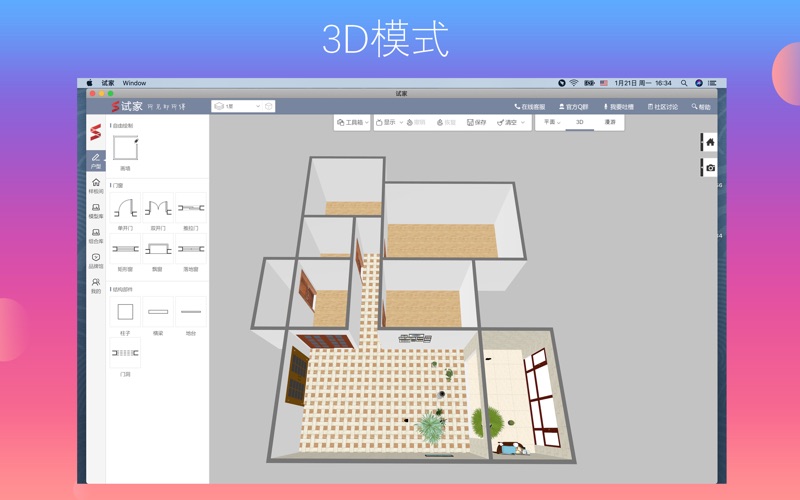The height and width of the screenshot is (500, 800).
Task: Click the home view icon on right edge
Action: click(710, 143)
